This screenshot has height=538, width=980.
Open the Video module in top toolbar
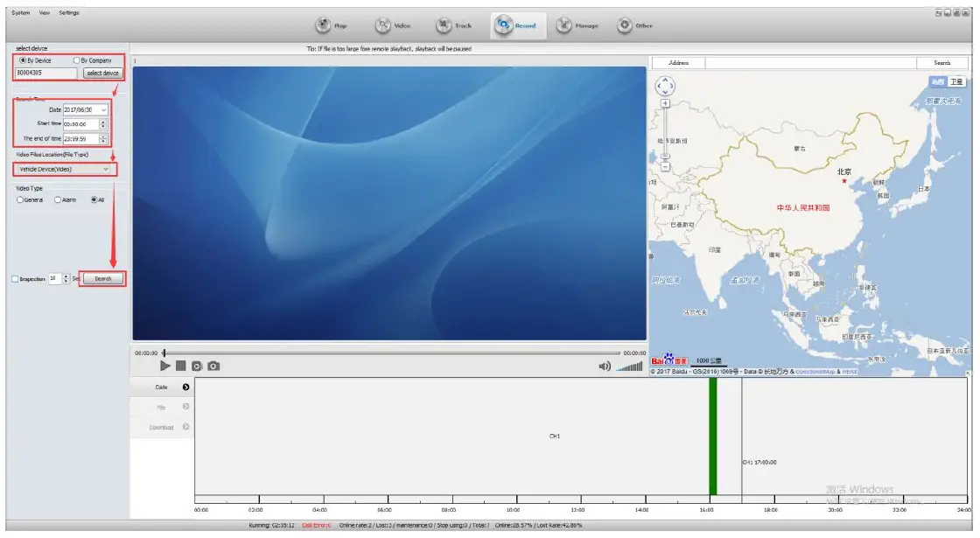click(x=392, y=25)
